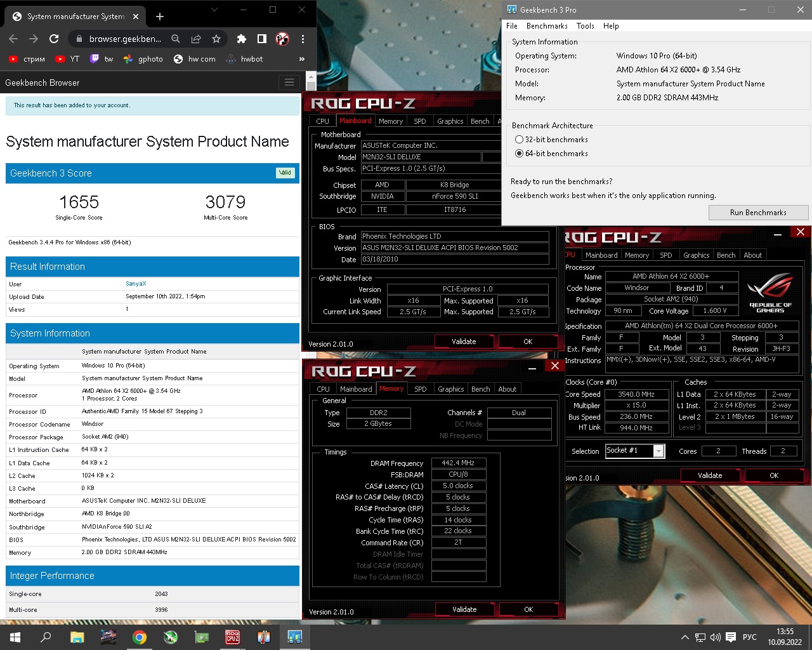Open the tw Twitch bookmark

(101, 59)
